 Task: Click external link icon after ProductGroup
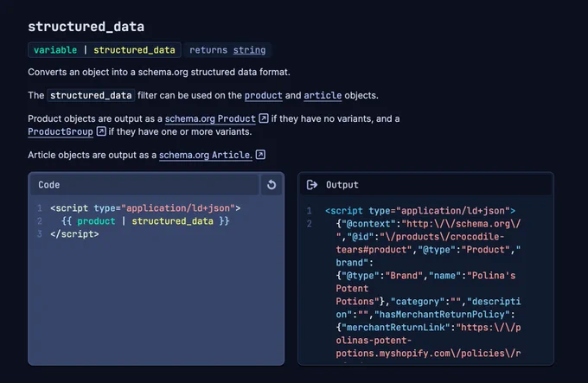[101, 131]
